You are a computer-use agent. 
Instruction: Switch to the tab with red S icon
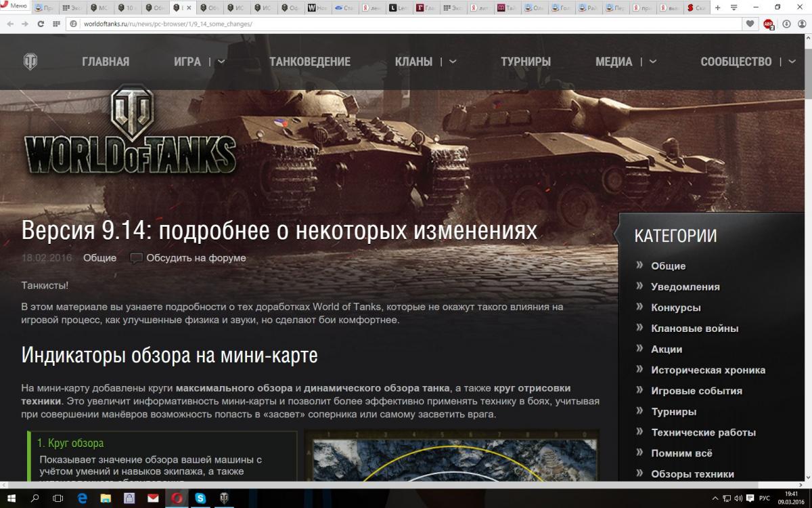coord(698,8)
